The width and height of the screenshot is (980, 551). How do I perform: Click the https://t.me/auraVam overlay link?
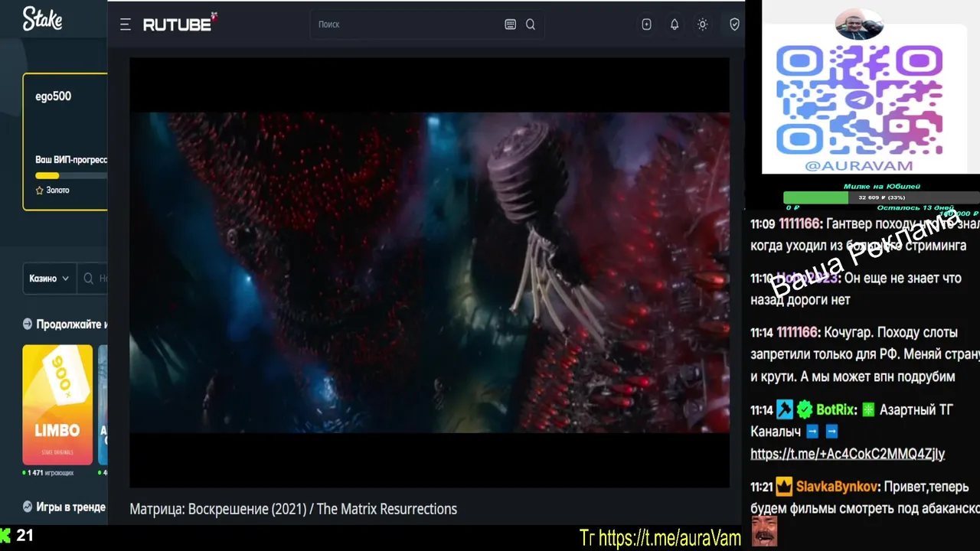670,538
